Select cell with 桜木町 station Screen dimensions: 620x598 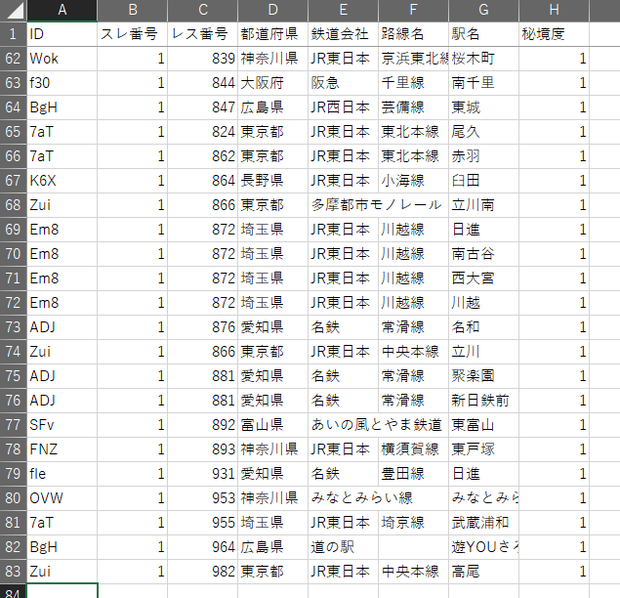(x=484, y=59)
